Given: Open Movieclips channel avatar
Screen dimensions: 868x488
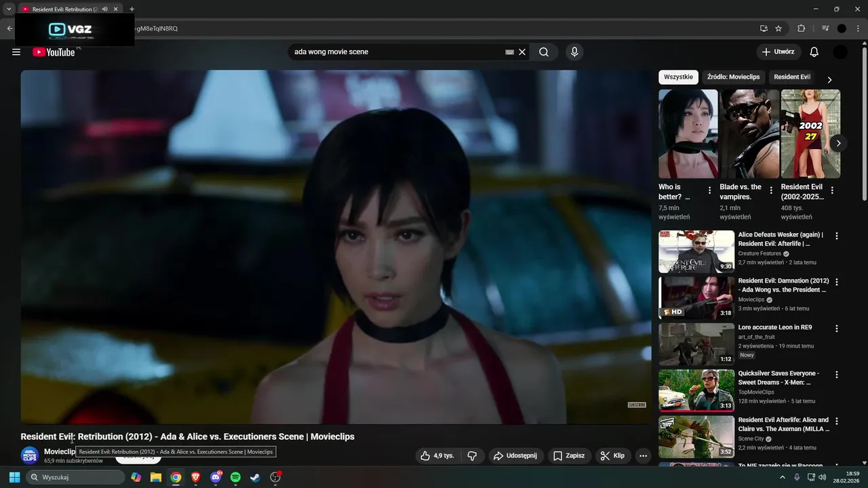Looking at the screenshot, I should click(x=30, y=455).
